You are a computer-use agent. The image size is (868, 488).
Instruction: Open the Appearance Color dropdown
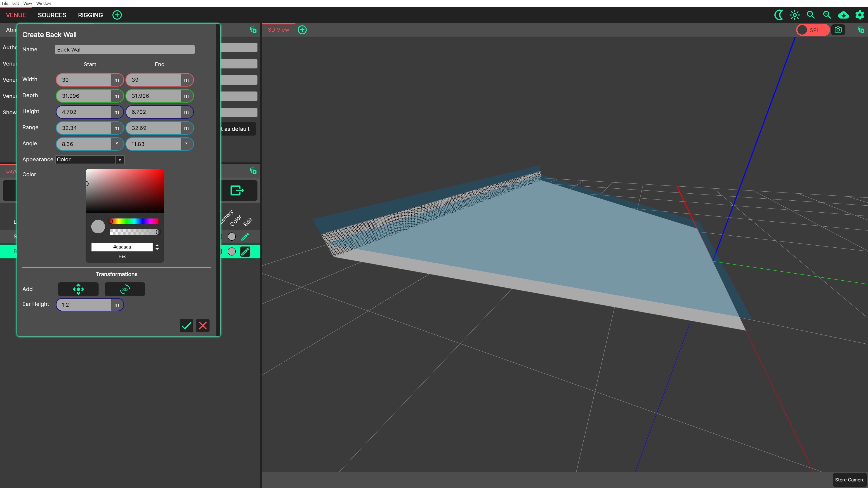point(90,160)
